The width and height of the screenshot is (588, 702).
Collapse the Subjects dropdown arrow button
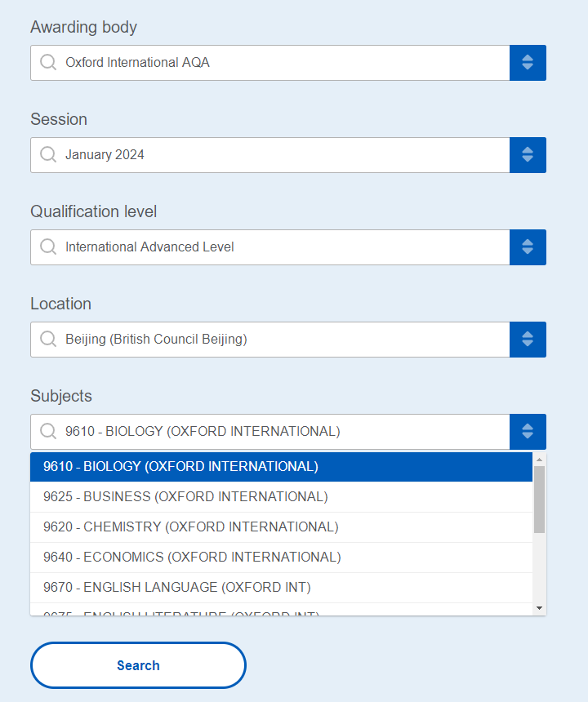click(528, 432)
